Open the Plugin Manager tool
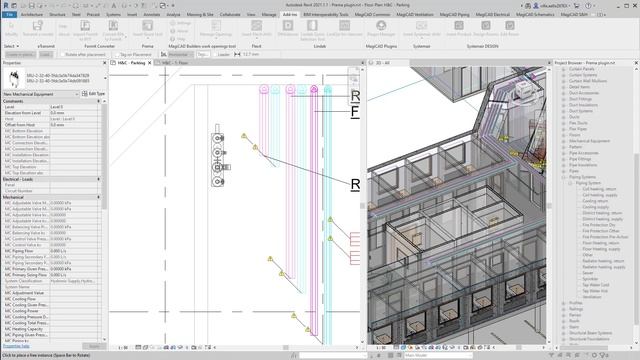This screenshot has width=640, height=360. coord(381,29)
